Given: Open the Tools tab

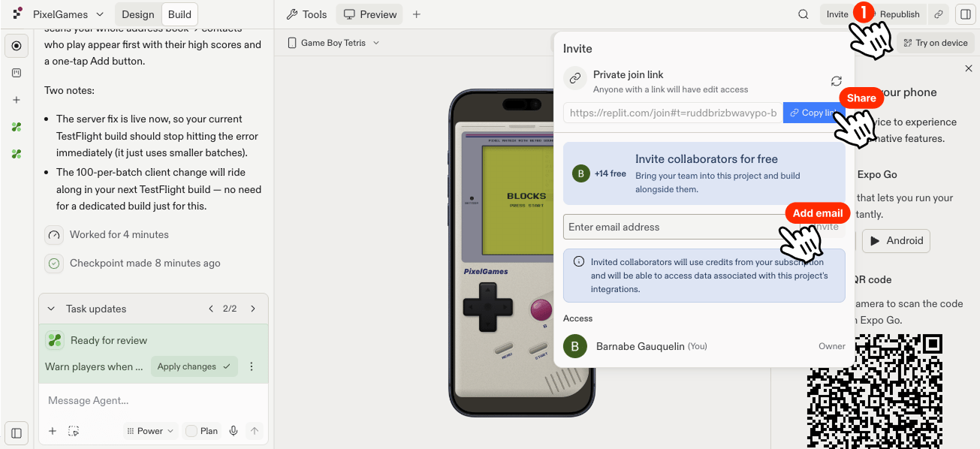Looking at the screenshot, I should tap(306, 14).
